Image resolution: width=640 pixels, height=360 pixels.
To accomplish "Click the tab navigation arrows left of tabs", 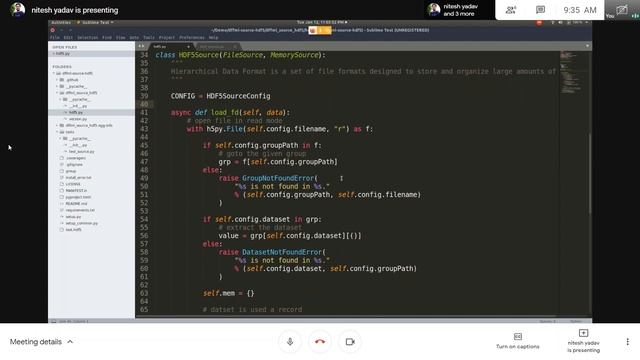I will pos(141,46).
